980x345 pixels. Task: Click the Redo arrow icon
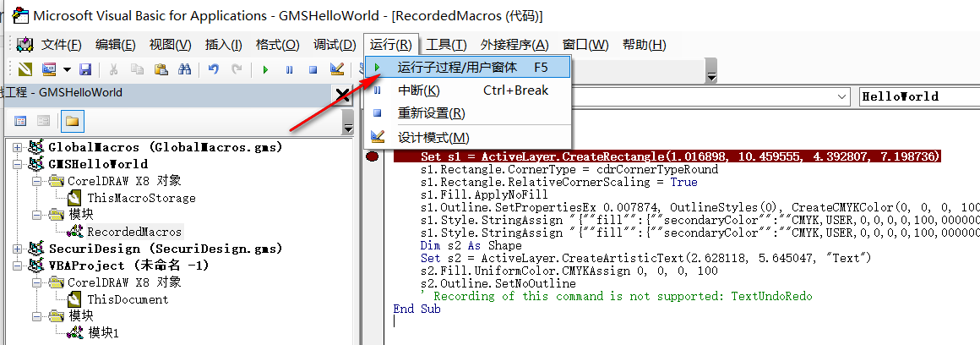tap(237, 69)
